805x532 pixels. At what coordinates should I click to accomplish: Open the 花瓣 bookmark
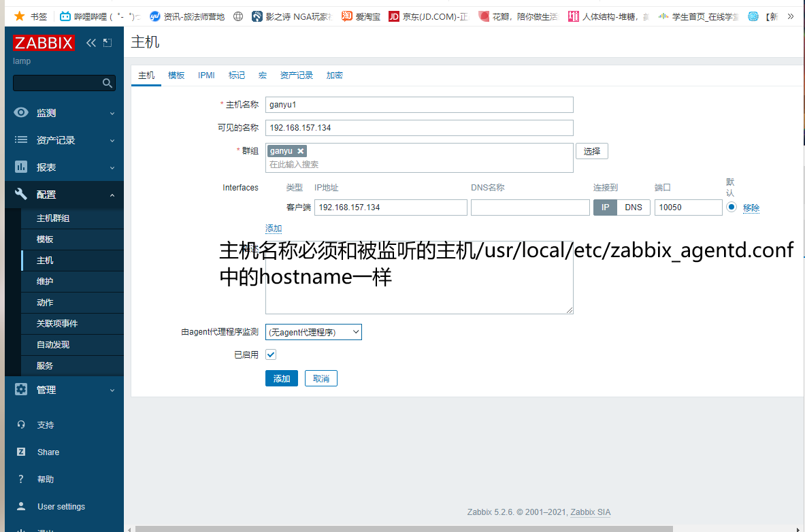click(x=519, y=16)
